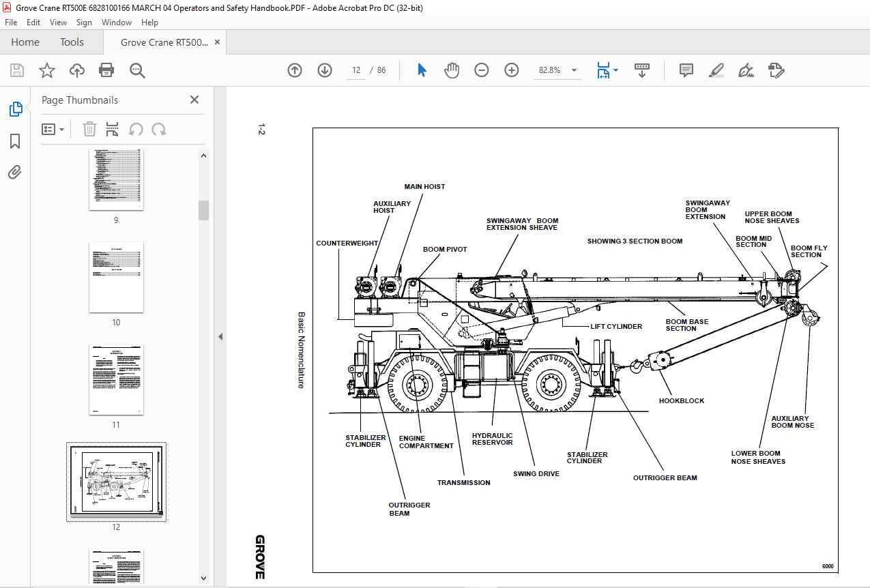The image size is (870, 588).
Task: Activate the Hand pan tool
Action: (452, 70)
